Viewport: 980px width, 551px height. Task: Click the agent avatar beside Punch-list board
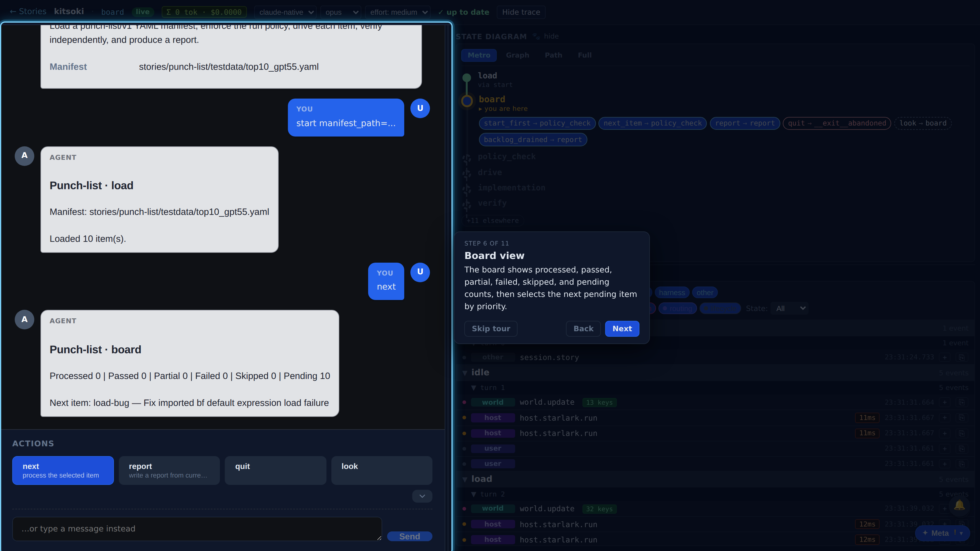coord(24,319)
